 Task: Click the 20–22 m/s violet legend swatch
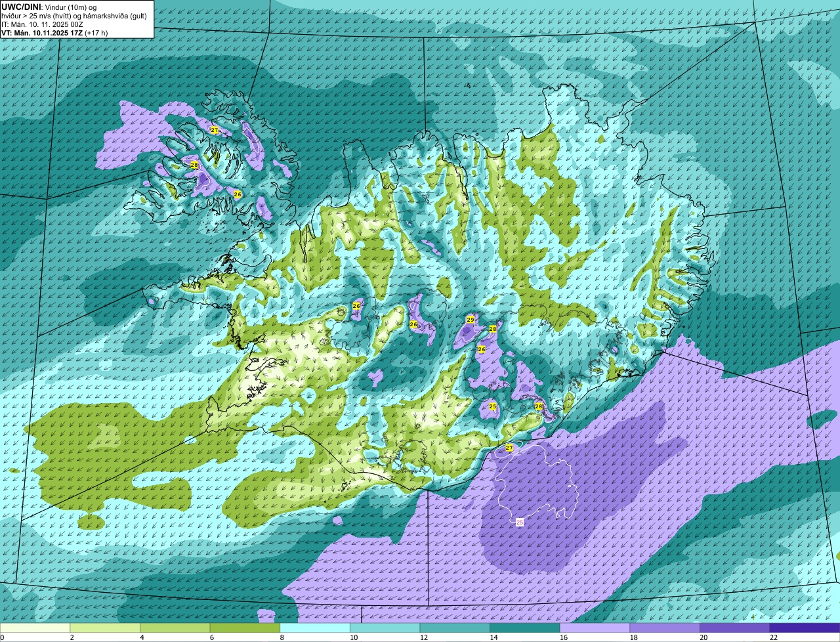735,628
